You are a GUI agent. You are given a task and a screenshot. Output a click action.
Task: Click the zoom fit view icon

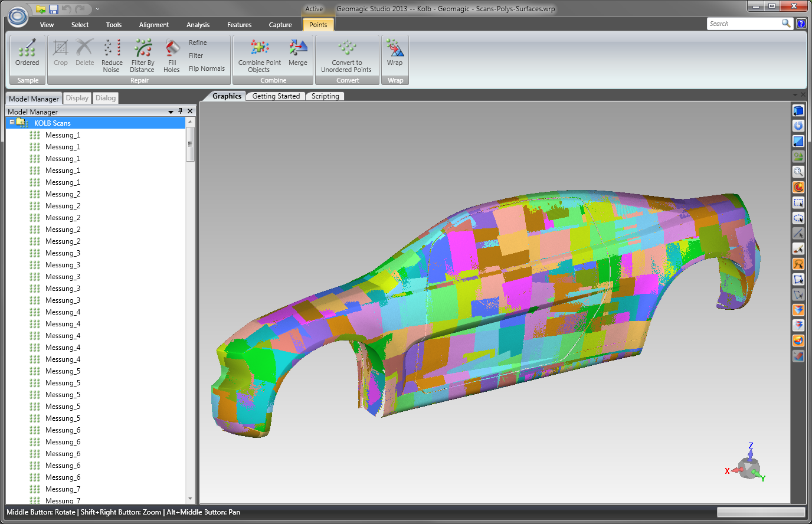pos(798,172)
